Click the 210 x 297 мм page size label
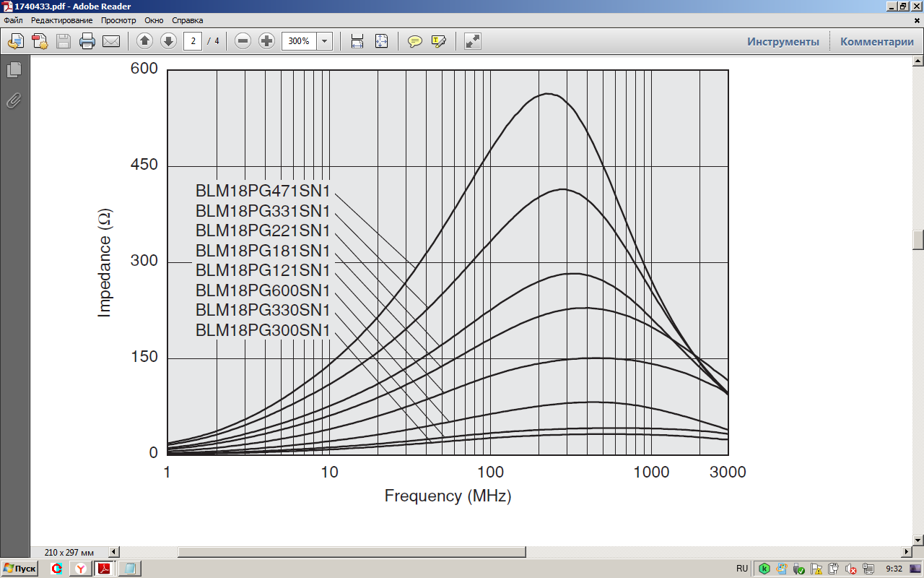 point(69,552)
